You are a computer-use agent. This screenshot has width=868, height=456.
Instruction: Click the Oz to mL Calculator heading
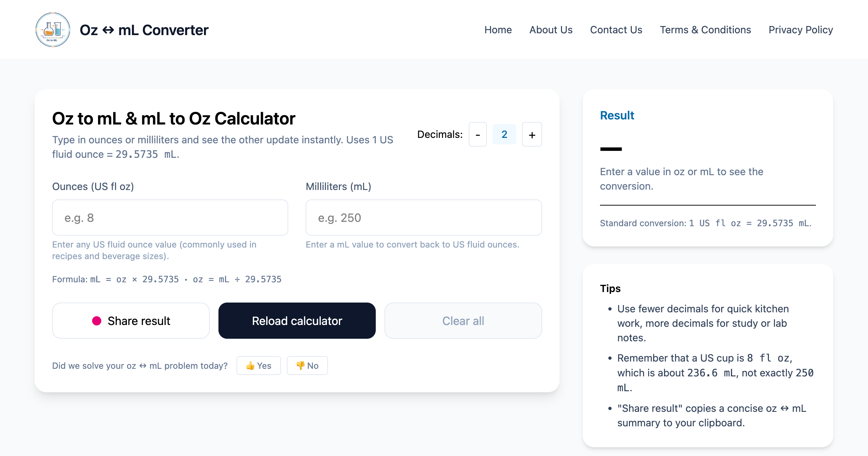click(x=174, y=119)
